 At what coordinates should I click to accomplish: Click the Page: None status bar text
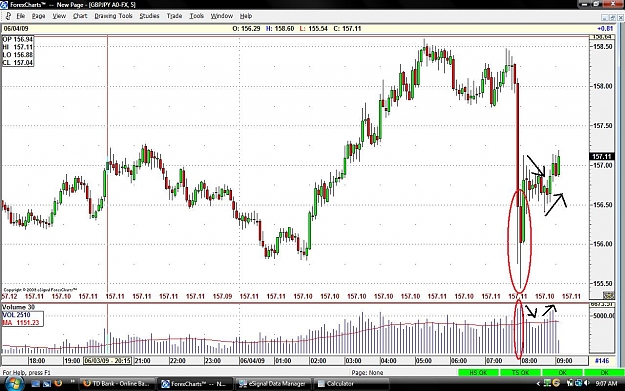coord(367,373)
